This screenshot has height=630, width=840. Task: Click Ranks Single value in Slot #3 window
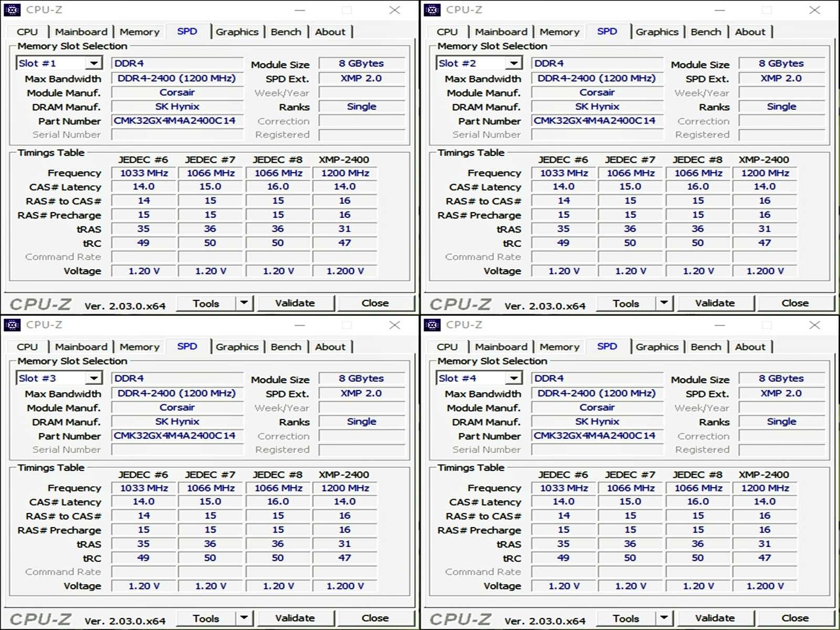pos(362,422)
